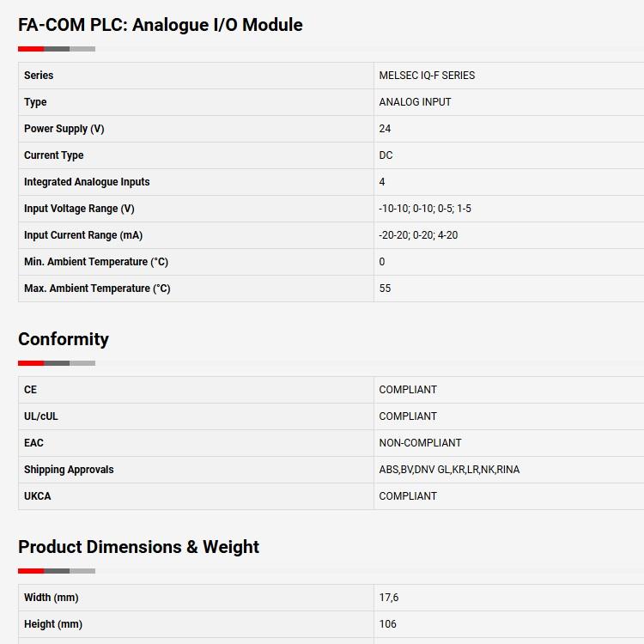Click the Input Current Range (mA) label
The width and height of the screenshot is (644, 644).
coord(83,235)
